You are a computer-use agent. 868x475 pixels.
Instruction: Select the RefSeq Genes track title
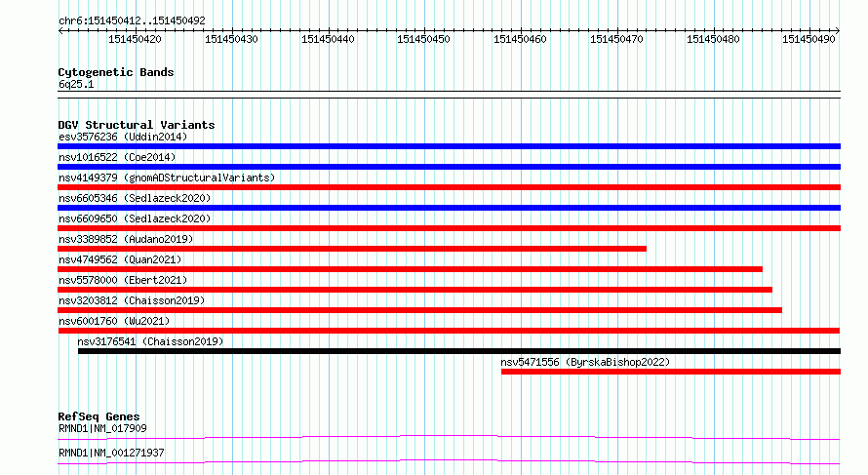click(x=99, y=416)
